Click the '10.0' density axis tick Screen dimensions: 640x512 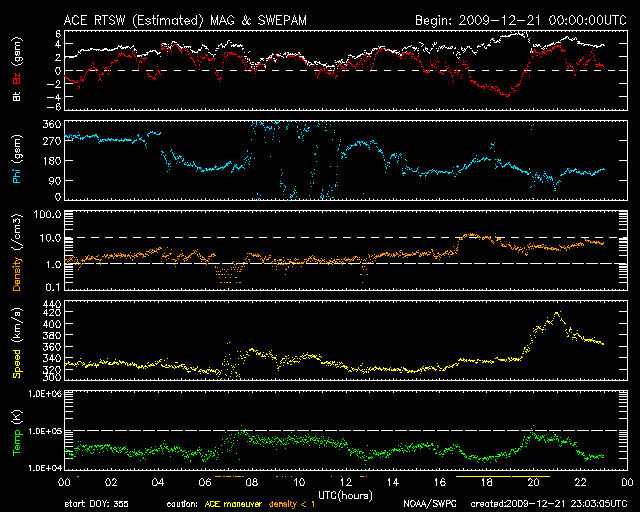(50, 238)
